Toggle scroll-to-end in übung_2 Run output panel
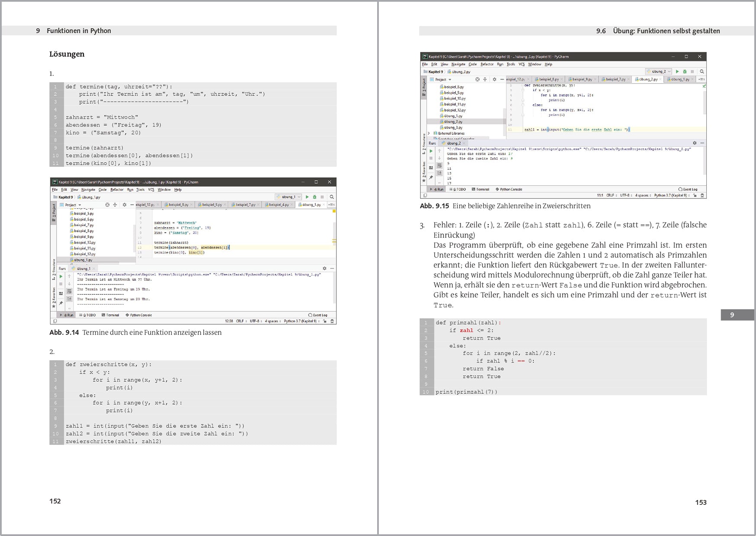Screen dimensions: 756x536 [x=439, y=172]
